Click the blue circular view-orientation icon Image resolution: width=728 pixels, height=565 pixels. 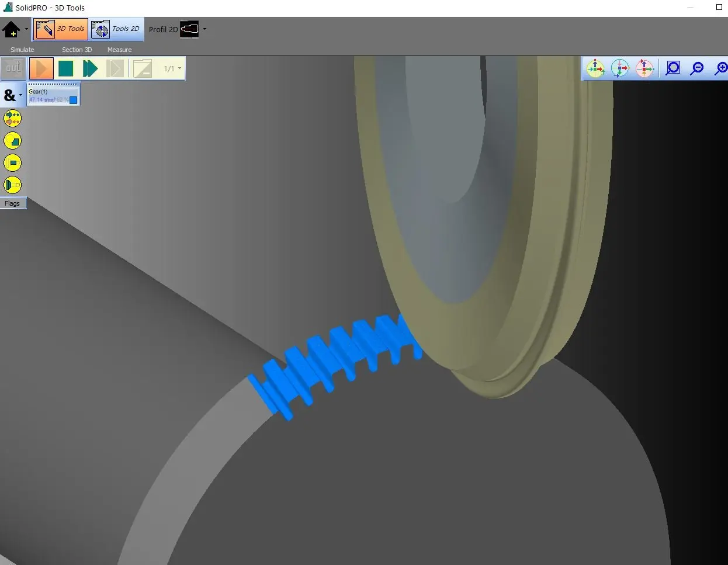620,68
